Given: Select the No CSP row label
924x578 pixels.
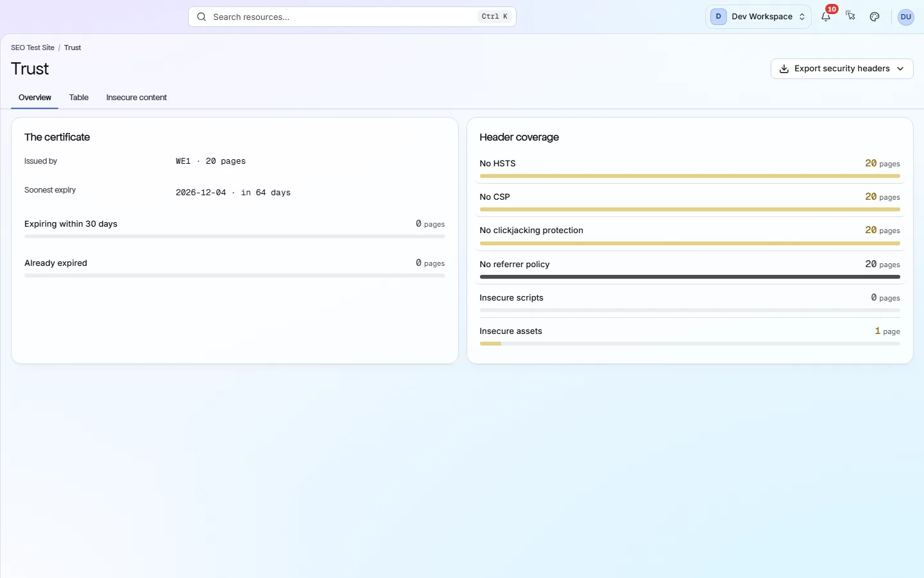Looking at the screenshot, I should 495,197.
